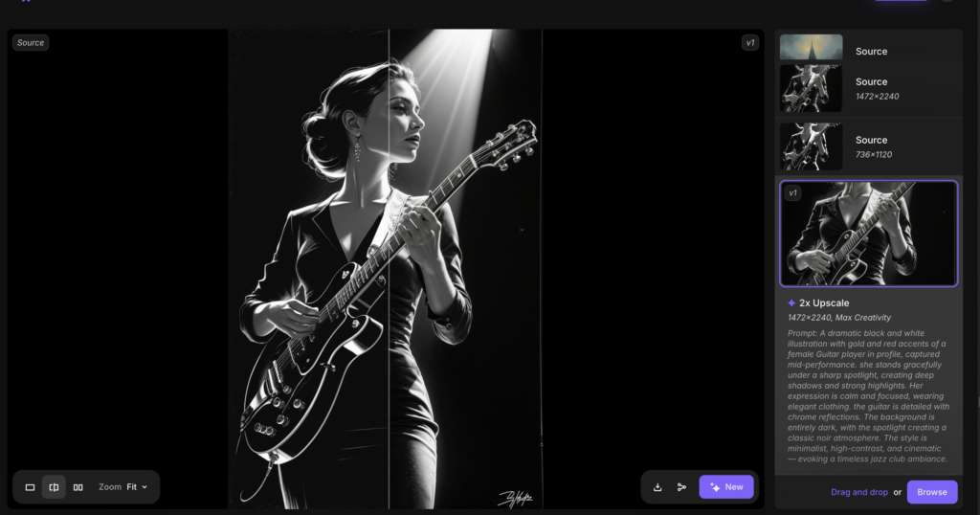Open the v1 upscaled result thumbnail

tap(868, 234)
